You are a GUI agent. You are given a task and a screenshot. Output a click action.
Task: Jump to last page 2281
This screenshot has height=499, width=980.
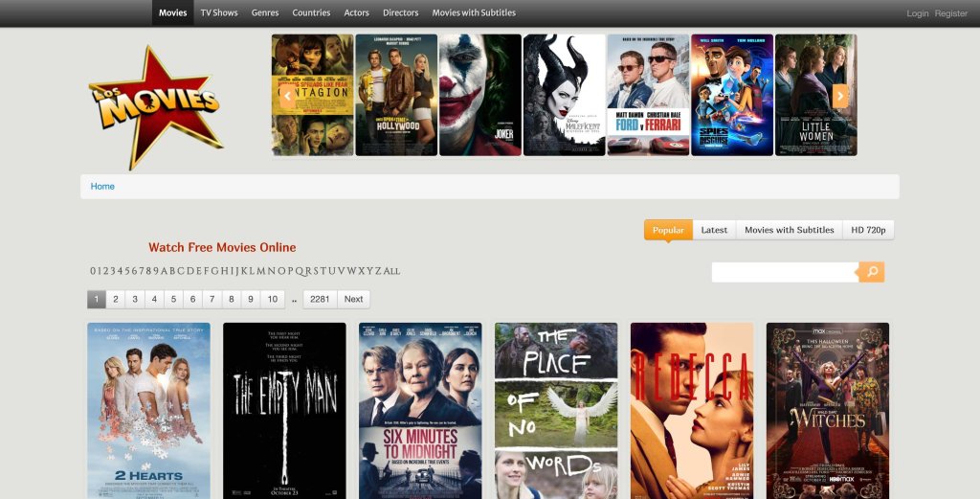320,299
